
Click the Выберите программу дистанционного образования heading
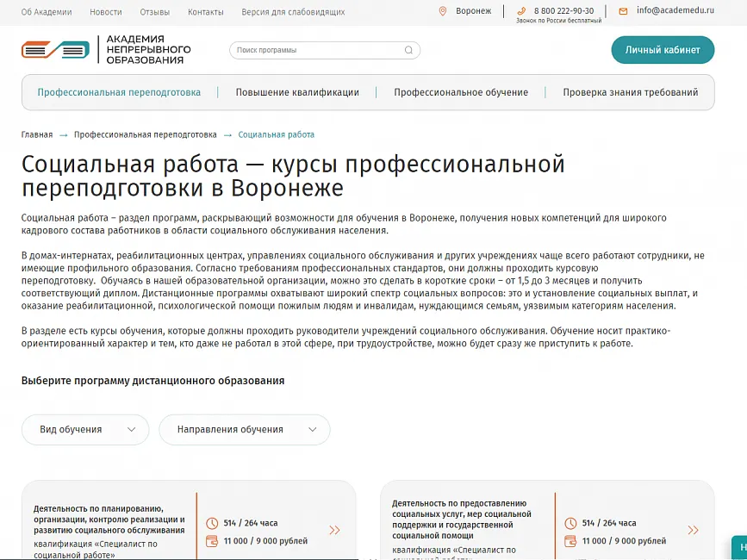pyautogui.click(x=153, y=381)
